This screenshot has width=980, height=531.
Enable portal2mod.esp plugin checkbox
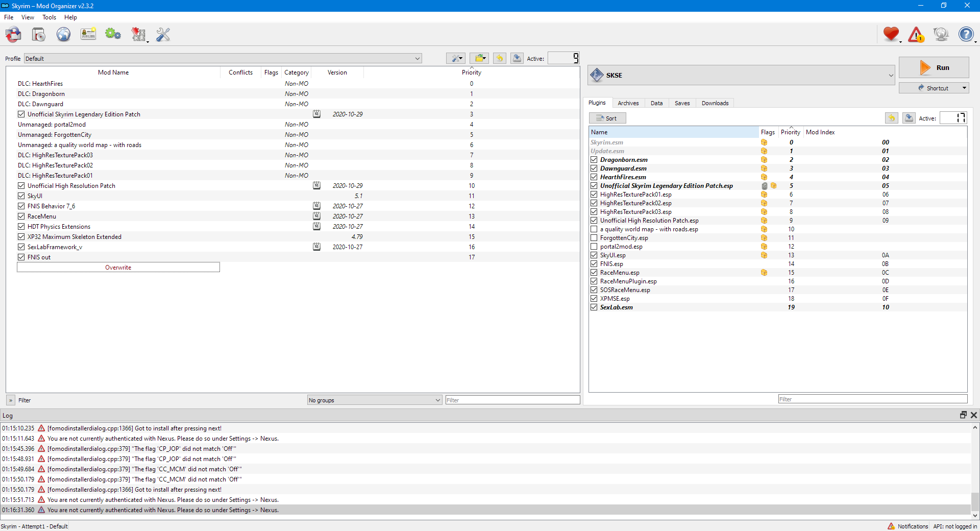click(594, 247)
